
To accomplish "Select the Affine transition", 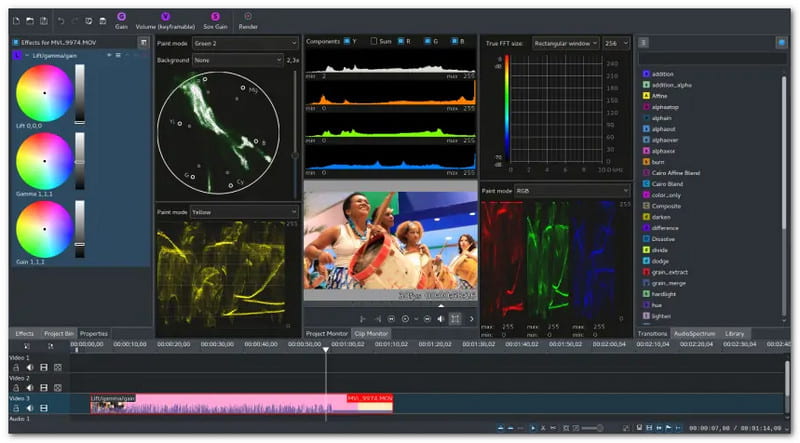I will (x=659, y=96).
